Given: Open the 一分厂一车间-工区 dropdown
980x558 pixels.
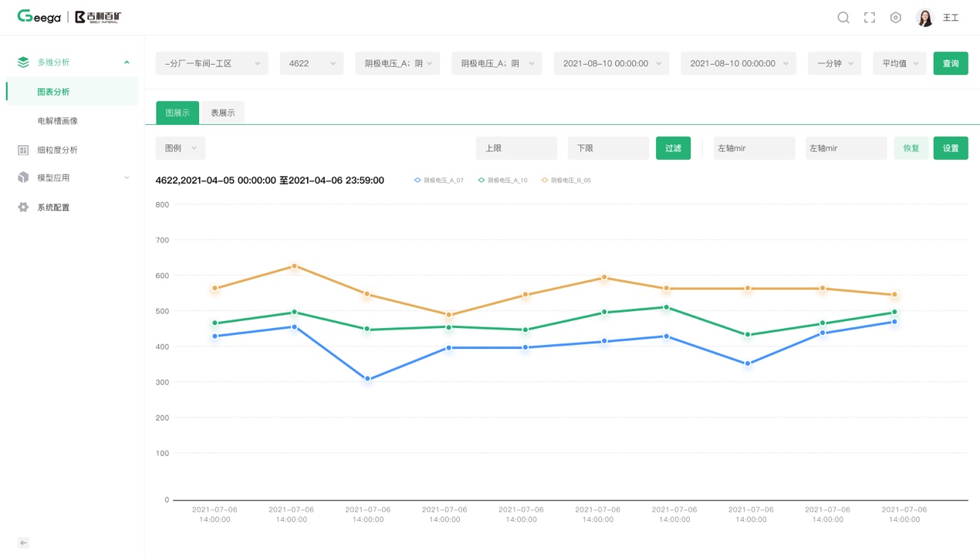Looking at the screenshot, I should click(x=211, y=63).
